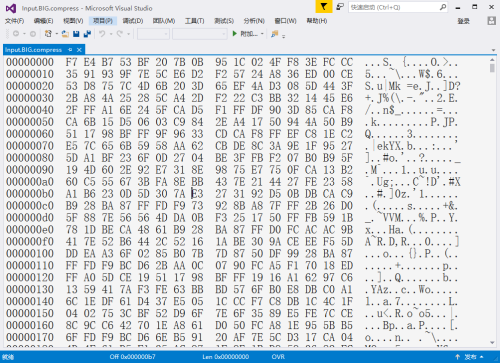Click the attach process button label
This screenshot has height=363, width=500.
249,34
